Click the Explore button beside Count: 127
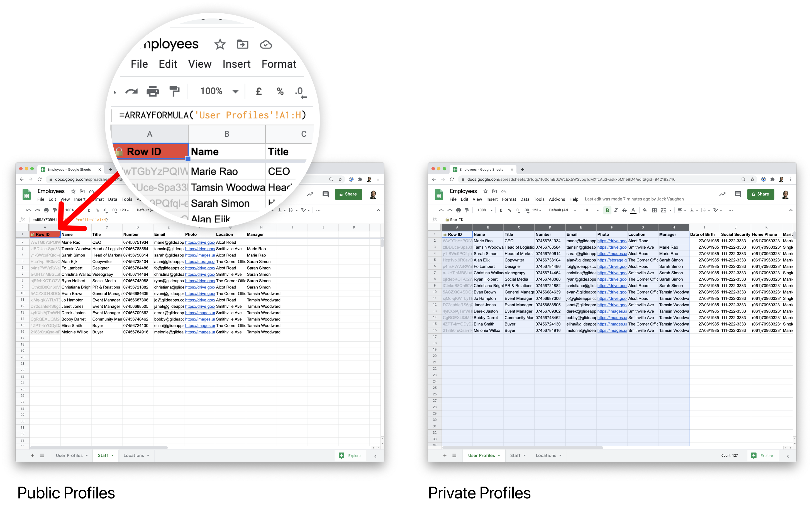Image resolution: width=812 pixels, height=521 pixels. (x=763, y=455)
